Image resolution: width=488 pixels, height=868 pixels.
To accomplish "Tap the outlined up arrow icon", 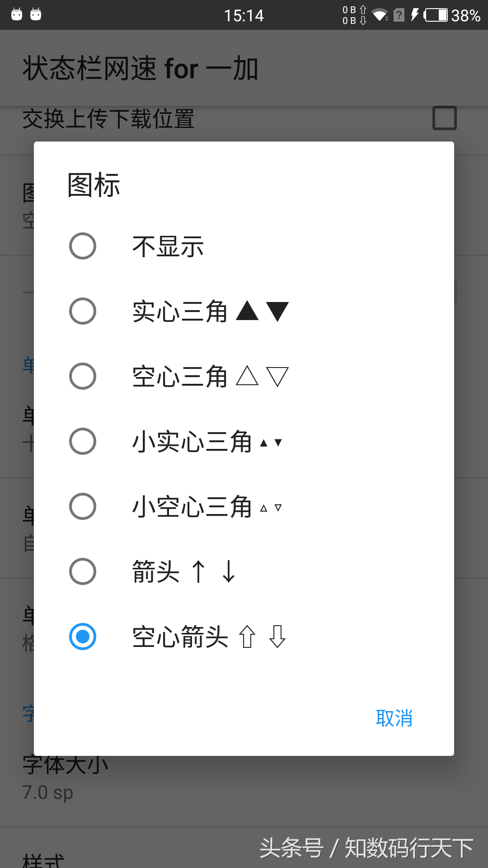I will point(247,637).
